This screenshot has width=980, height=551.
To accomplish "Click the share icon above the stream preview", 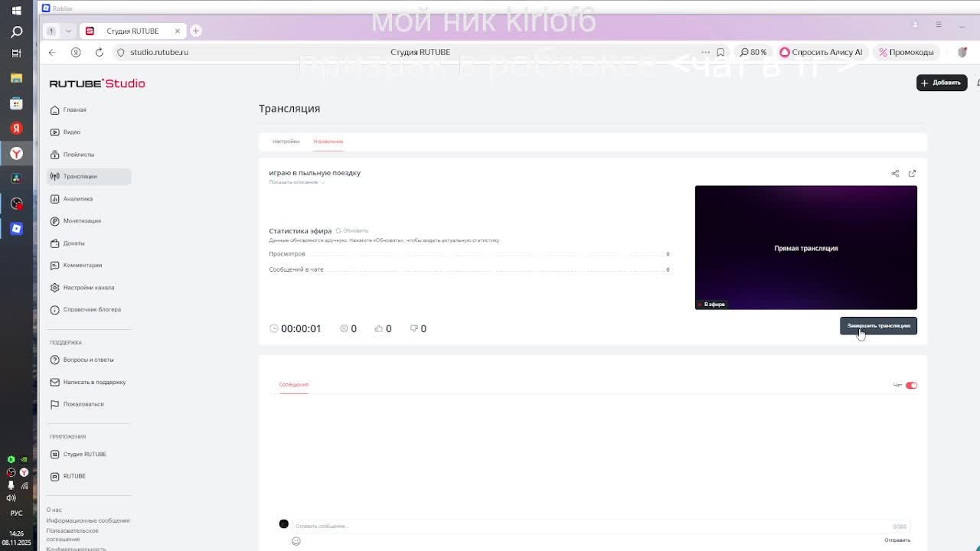I will [895, 174].
